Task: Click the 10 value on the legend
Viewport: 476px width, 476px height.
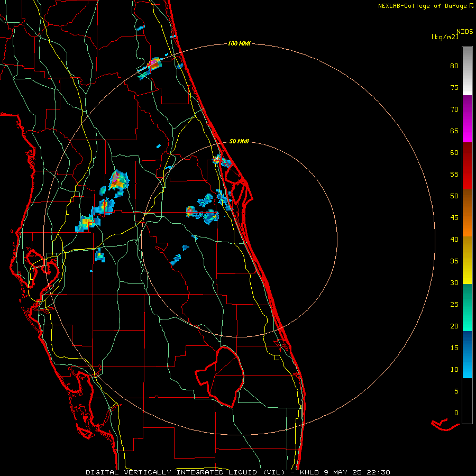Action: 454,370
